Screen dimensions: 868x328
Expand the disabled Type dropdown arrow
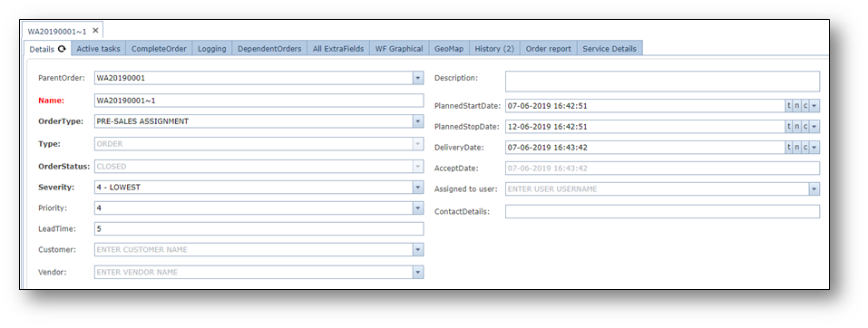(x=418, y=144)
